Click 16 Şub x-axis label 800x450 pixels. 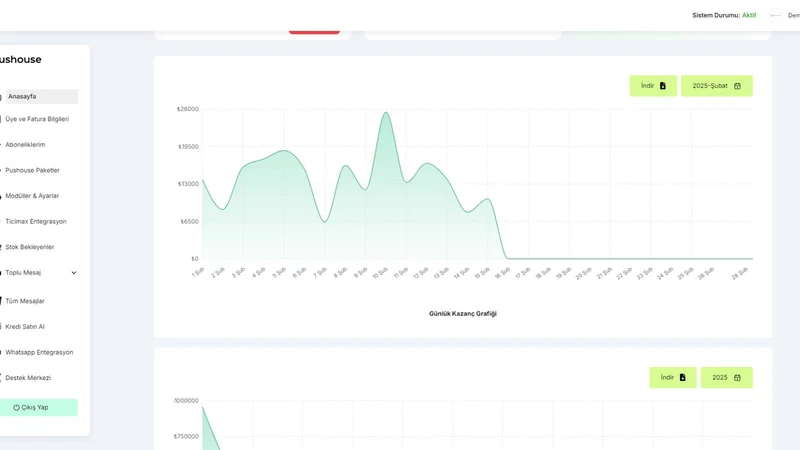click(502, 273)
